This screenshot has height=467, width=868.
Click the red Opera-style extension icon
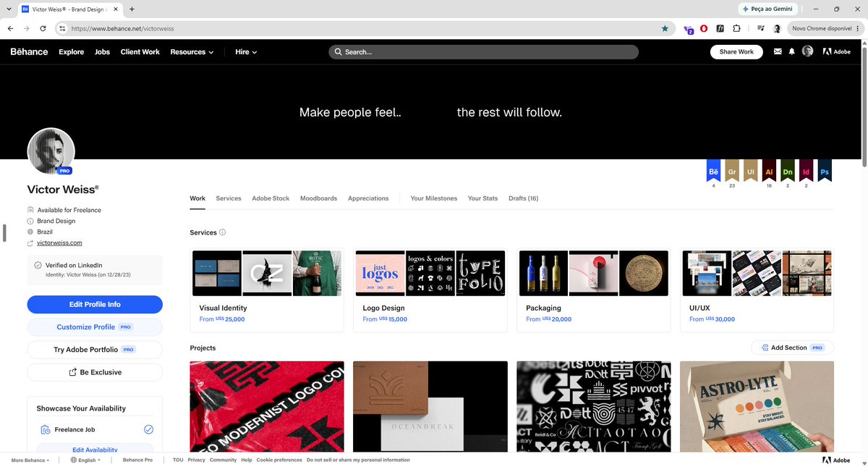point(705,28)
